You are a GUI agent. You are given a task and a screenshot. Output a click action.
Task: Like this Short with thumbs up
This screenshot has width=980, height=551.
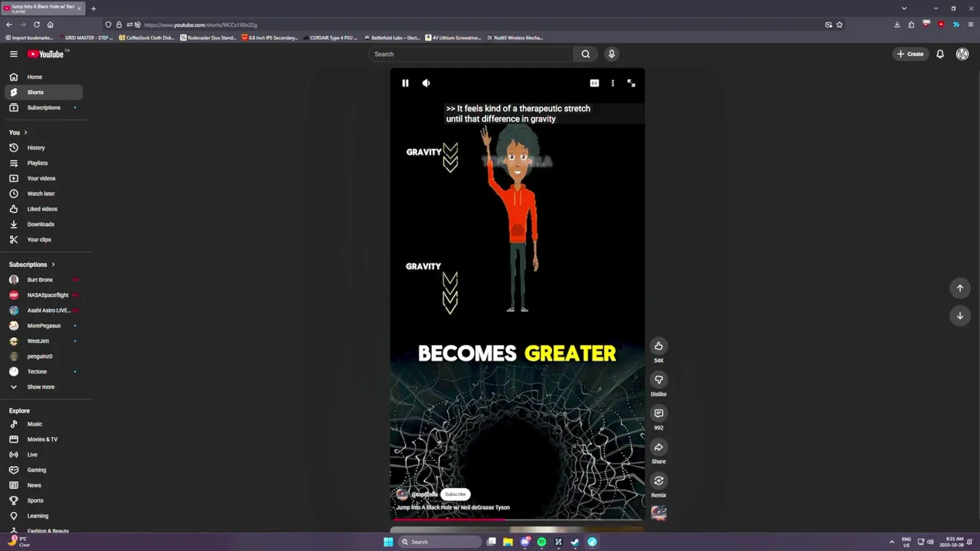point(658,346)
